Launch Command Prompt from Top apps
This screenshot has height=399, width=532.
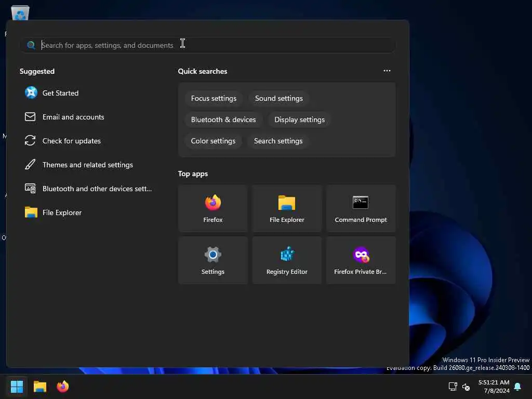361,208
